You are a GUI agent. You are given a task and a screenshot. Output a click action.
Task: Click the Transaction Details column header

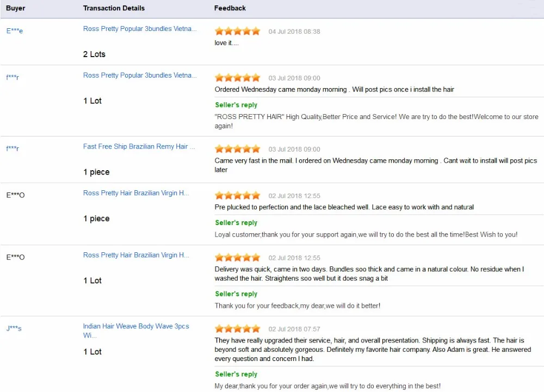pyautogui.click(x=114, y=8)
